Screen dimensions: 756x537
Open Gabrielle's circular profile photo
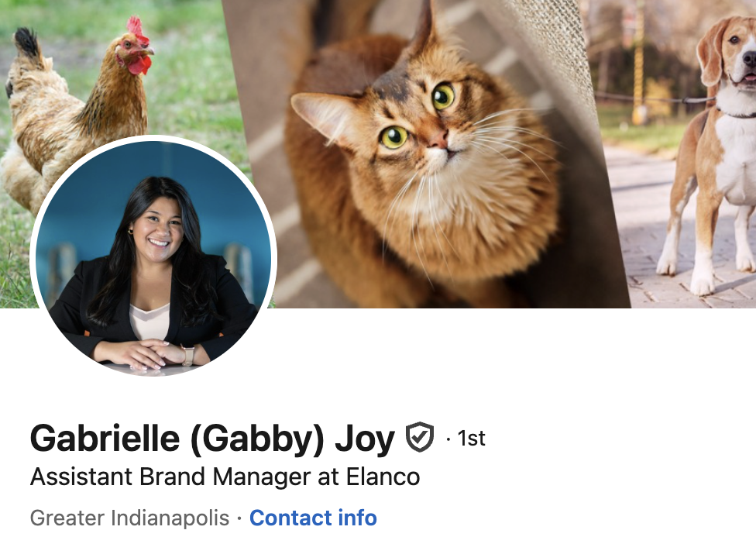coord(153,256)
